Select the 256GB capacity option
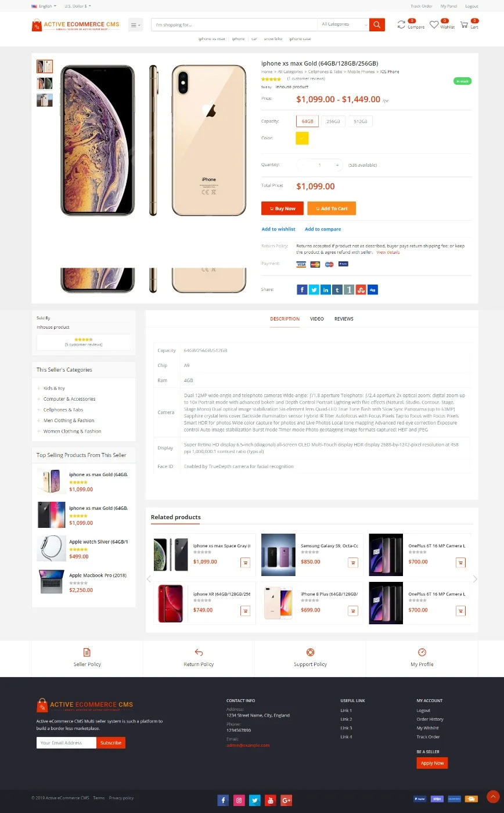504x813 pixels. [x=333, y=121]
